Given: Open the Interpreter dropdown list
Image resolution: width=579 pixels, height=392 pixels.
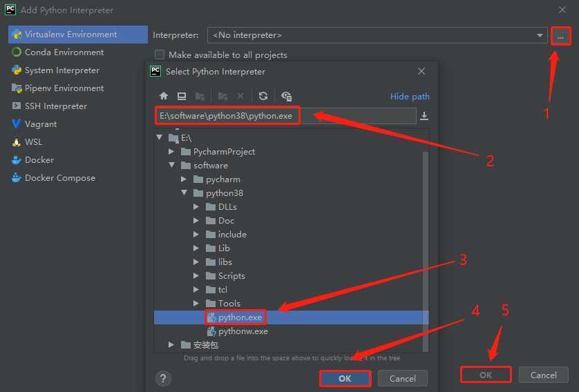Looking at the screenshot, I should 540,35.
